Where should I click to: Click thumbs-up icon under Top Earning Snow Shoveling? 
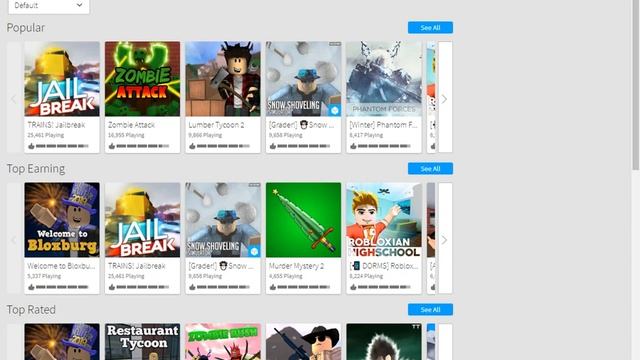coord(192,287)
